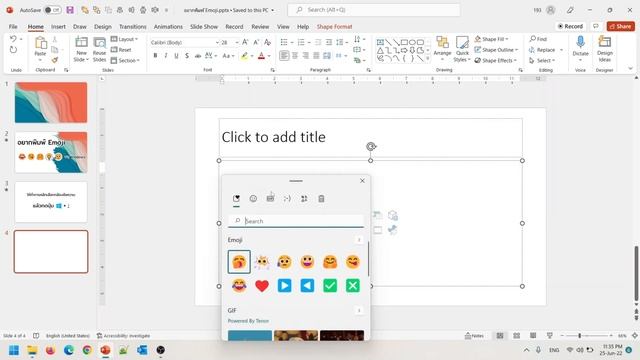Click the Notes button in status bar
Image resolution: width=640 pixels, height=360 pixels.
pyautogui.click(x=474, y=336)
